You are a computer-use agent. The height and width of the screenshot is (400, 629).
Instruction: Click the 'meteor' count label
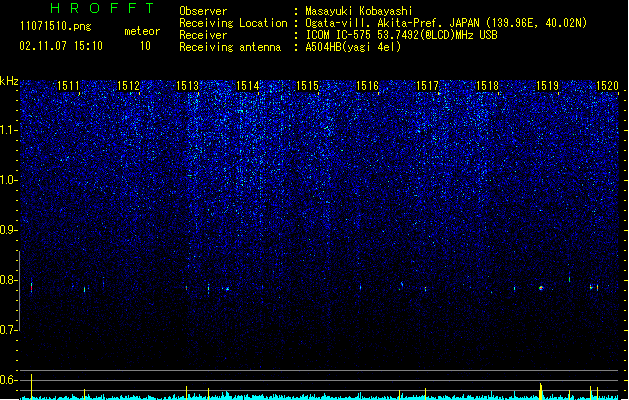point(142,31)
